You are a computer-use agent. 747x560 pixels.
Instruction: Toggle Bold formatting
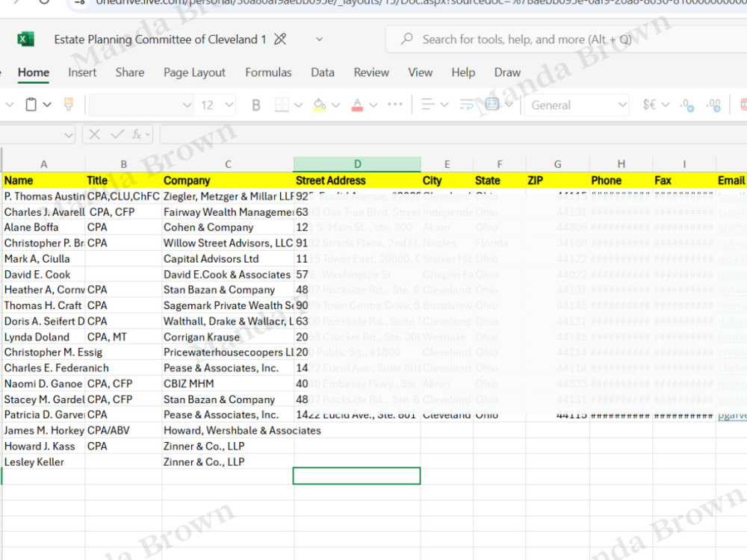point(255,105)
